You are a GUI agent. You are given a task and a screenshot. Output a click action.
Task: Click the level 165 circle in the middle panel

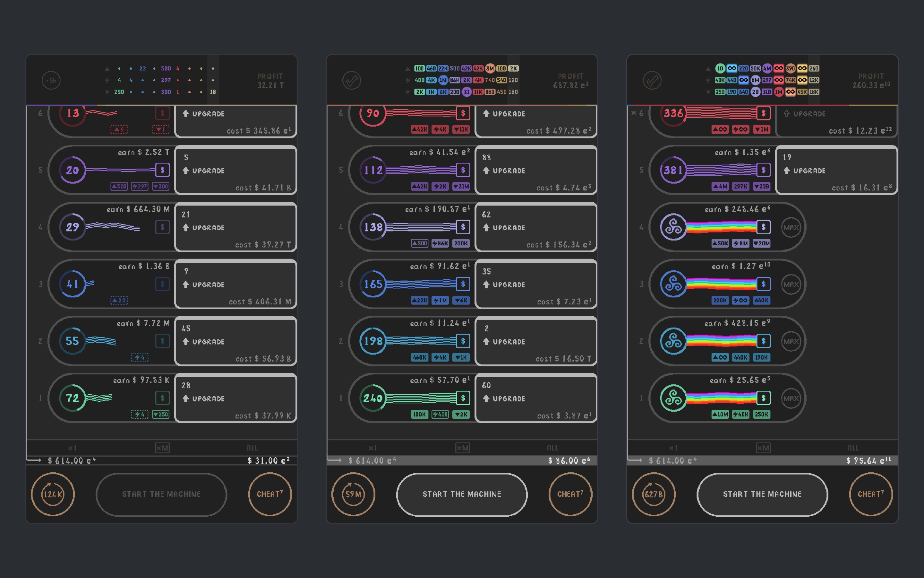point(373,284)
